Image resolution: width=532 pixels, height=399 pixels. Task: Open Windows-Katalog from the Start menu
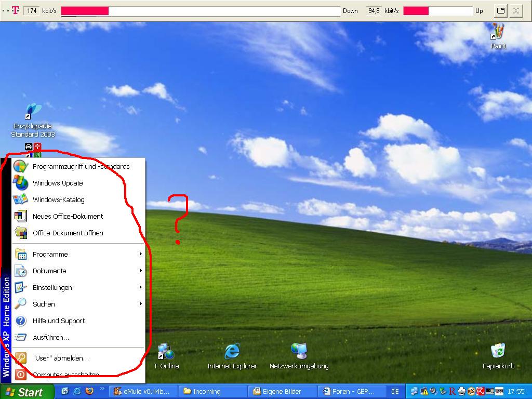pyautogui.click(x=78, y=200)
